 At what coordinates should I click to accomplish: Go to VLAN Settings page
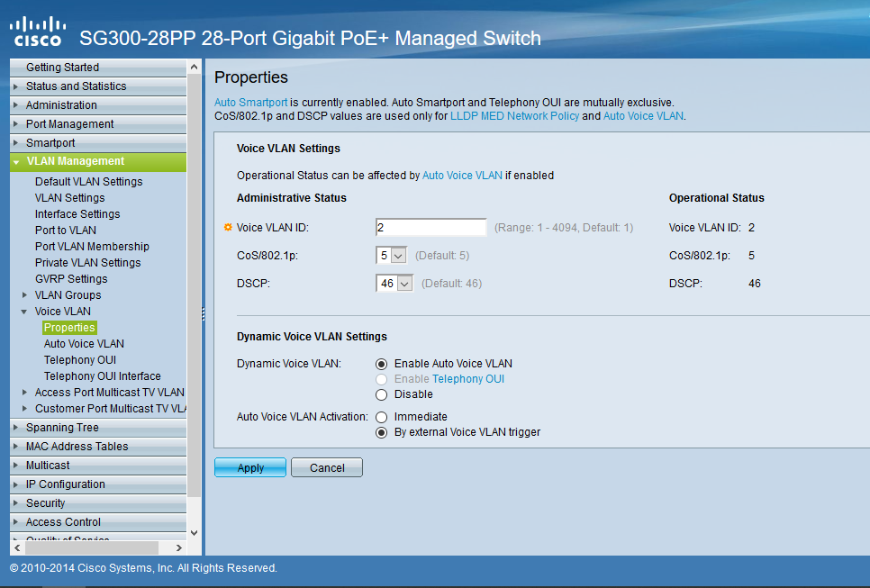pos(70,198)
